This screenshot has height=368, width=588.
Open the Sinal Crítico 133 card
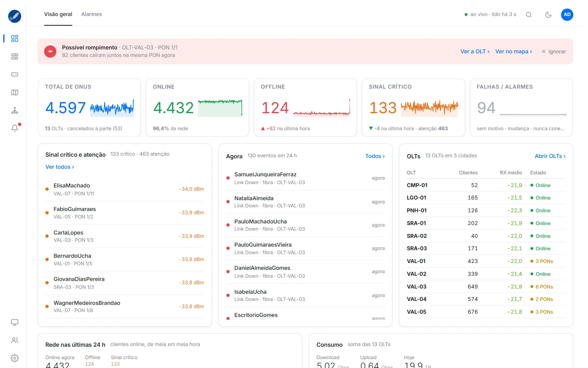pos(413,107)
